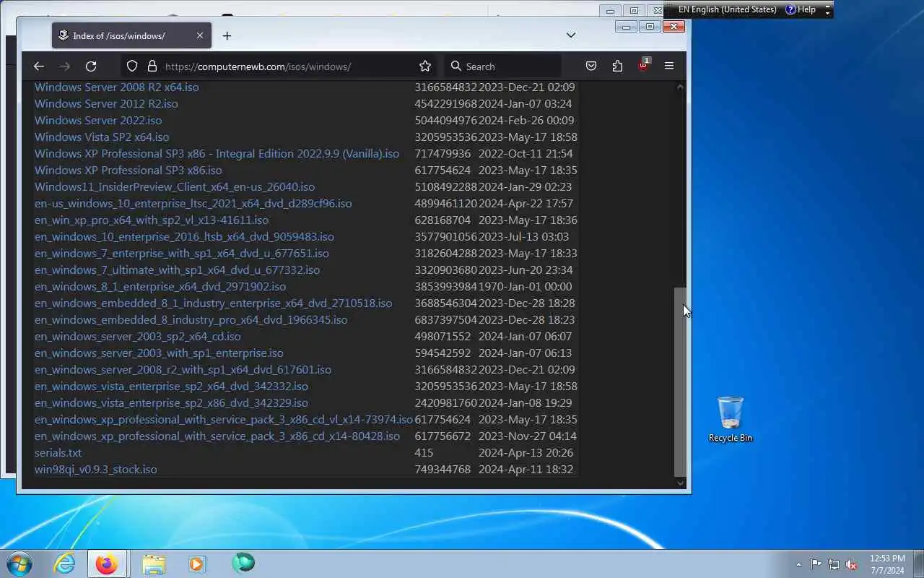The height and width of the screenshot is (578, 924).
Task: Show site security padlock info
Action: (x=152, y=66)
